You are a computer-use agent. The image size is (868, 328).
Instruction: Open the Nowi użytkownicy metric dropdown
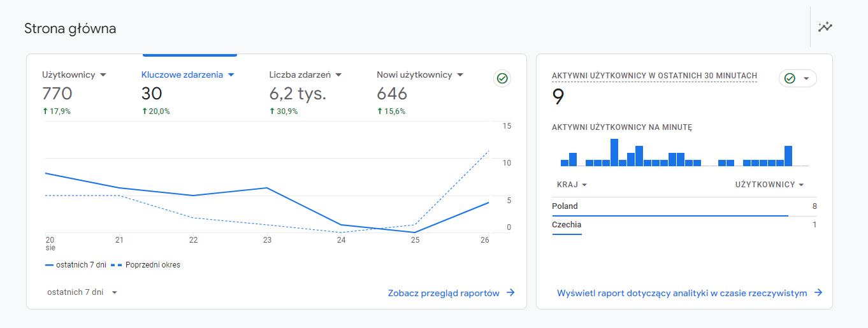459,75
